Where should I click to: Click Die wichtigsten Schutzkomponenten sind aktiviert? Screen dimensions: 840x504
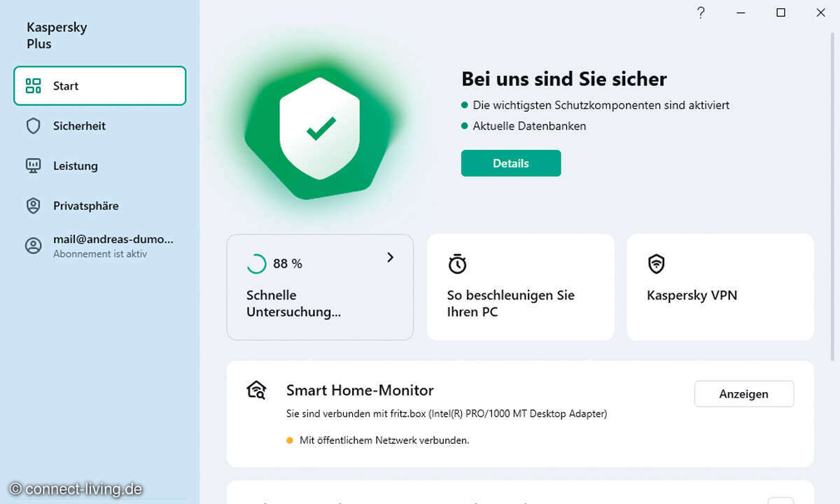[601, 105]
